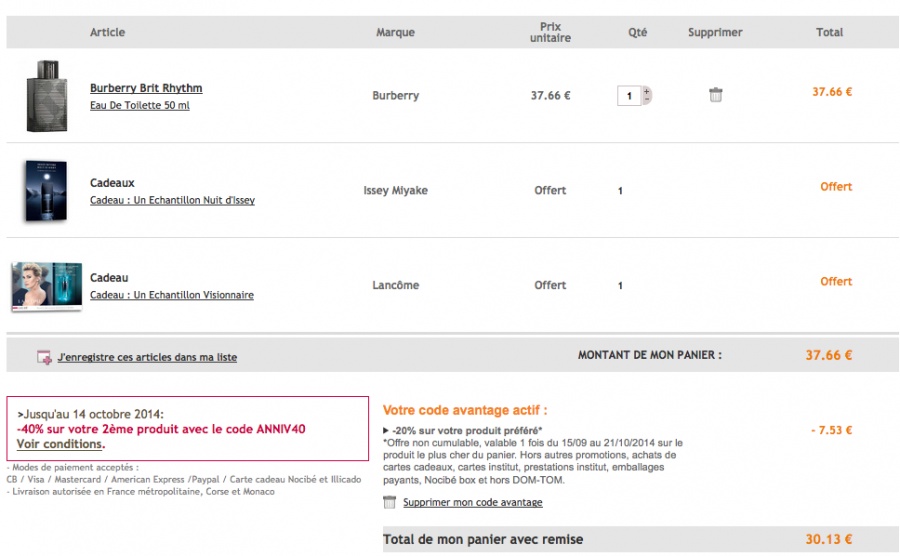This screenshot has height=556, width=900.
Task: Click the Lancôme Visionnaire sample thumbnail
Action: tap(46, 286)
